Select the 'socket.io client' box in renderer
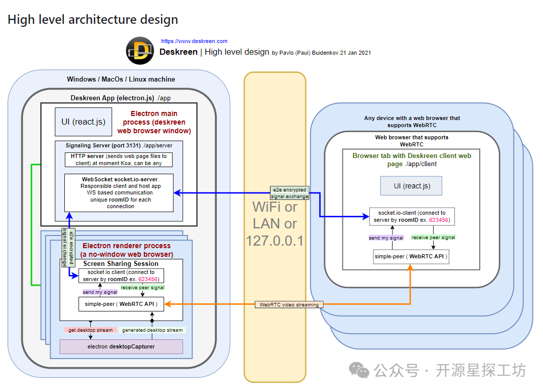 [121, 276]
